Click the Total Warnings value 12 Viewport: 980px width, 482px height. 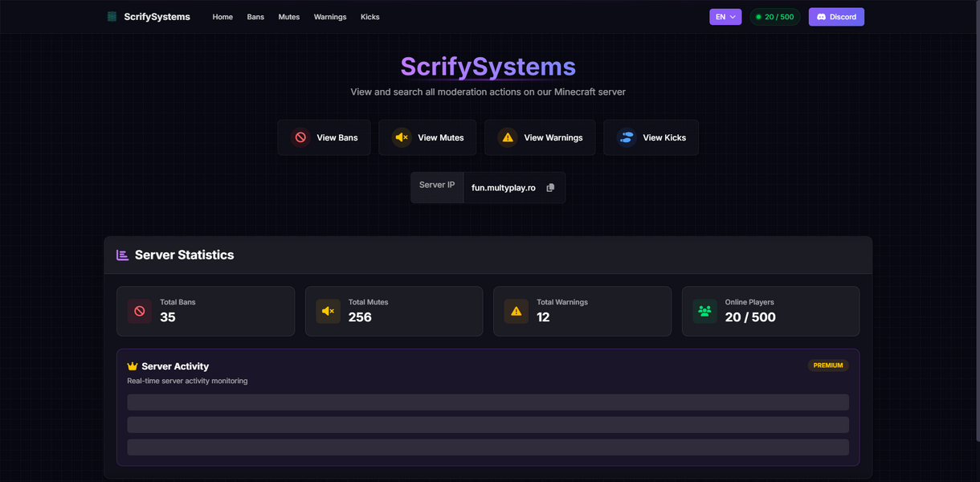pyautogui.click(x=543, y=317)
